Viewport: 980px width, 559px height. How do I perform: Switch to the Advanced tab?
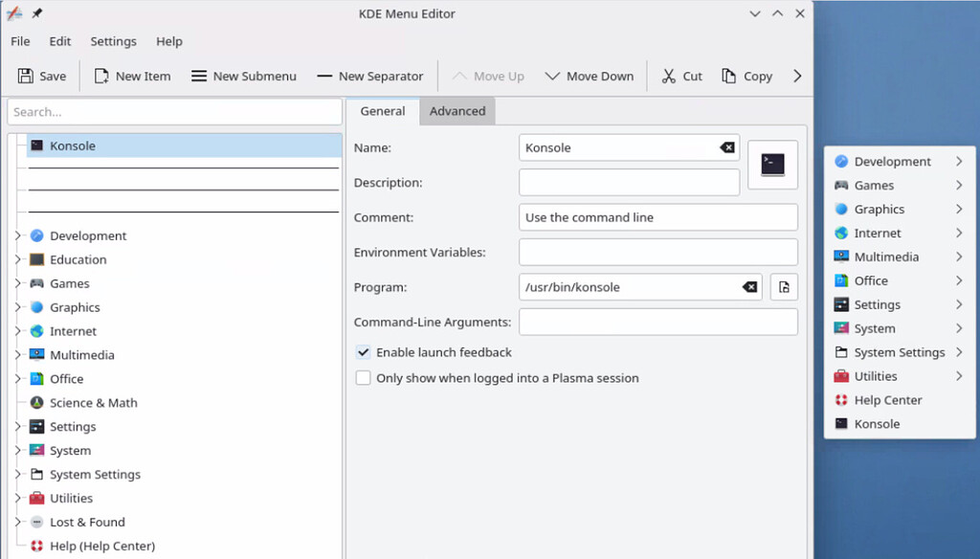[x=457, y=111]
